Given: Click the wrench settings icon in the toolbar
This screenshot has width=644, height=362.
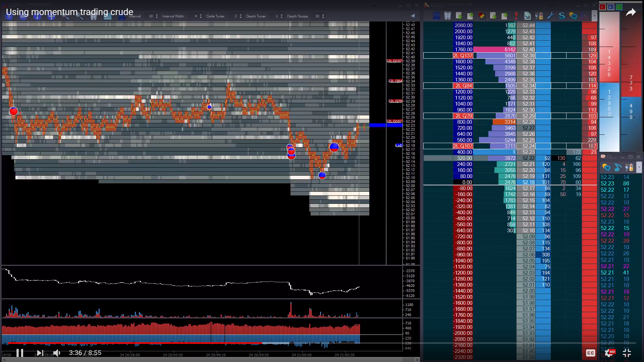Looking at the screenshot, I should [550, 16].
